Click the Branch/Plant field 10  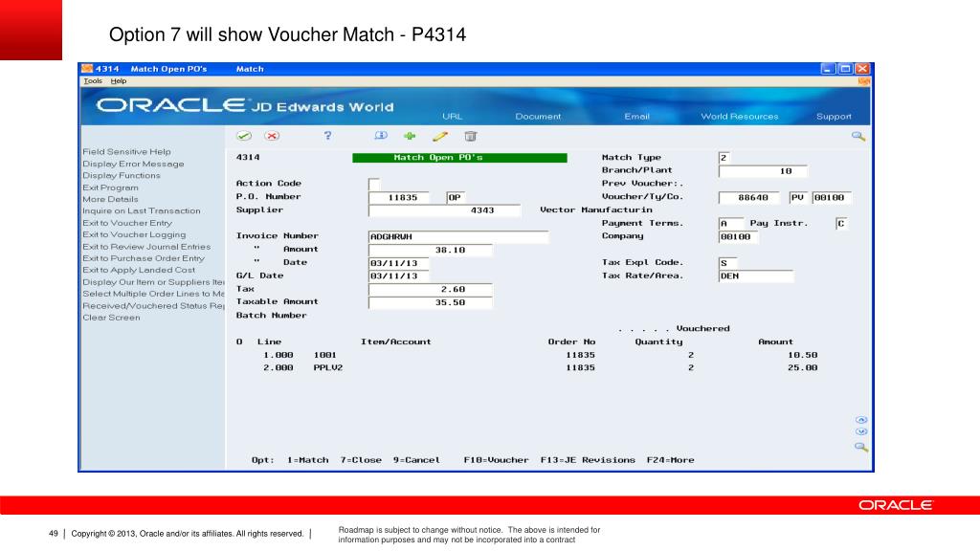point(763,171)
